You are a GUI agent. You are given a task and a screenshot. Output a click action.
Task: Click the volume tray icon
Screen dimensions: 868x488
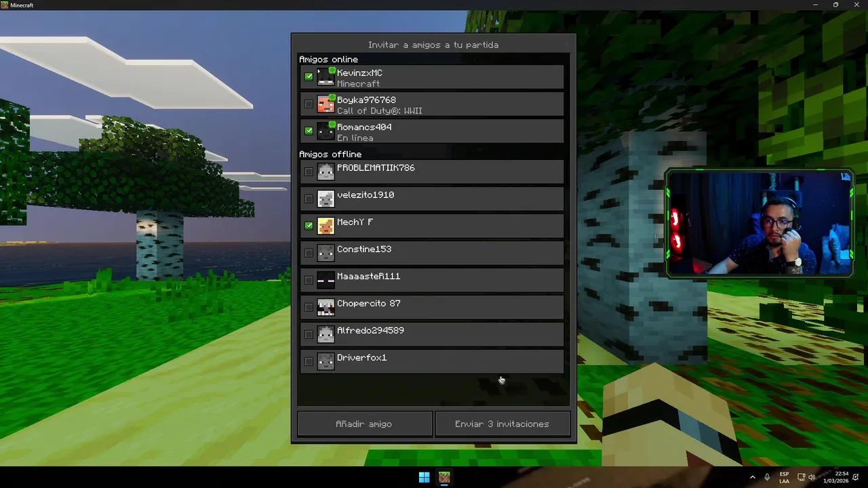(x=812, y=478)
